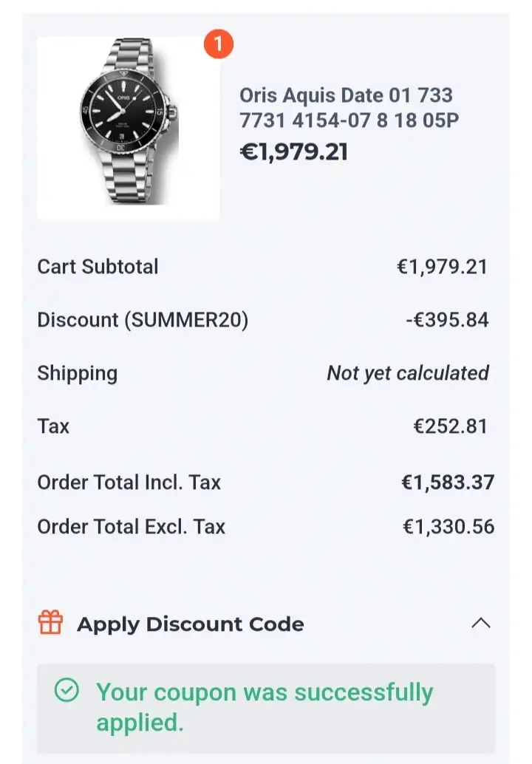Click the coupon successfully applied message
The height and width of the screenshot is (764, 532).
pyautogui.click(x=265, y=706)
